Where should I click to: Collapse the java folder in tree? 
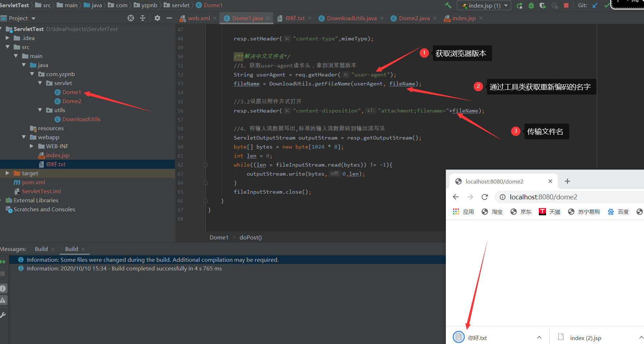coord(24,65)
